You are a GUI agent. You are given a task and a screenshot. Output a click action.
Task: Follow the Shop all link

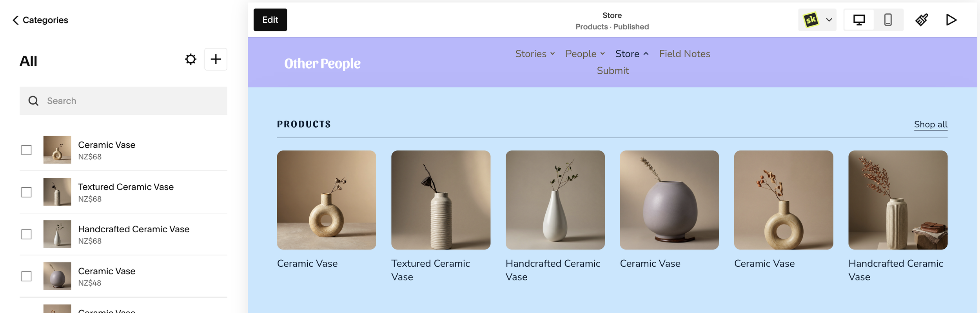(x=931, y=125)
